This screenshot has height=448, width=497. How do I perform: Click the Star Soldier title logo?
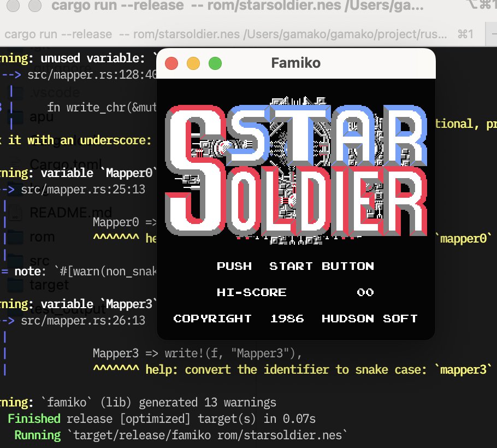tap(296, 170)
